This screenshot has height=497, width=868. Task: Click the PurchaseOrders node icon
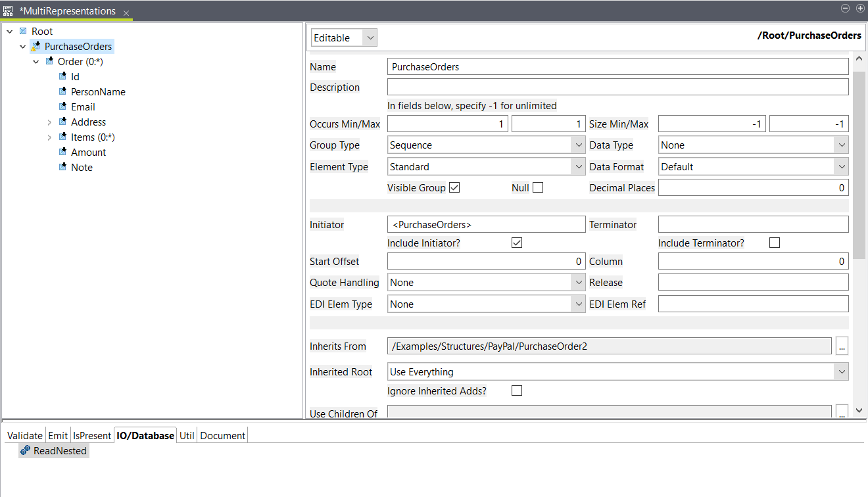click(x=37, y=46)
